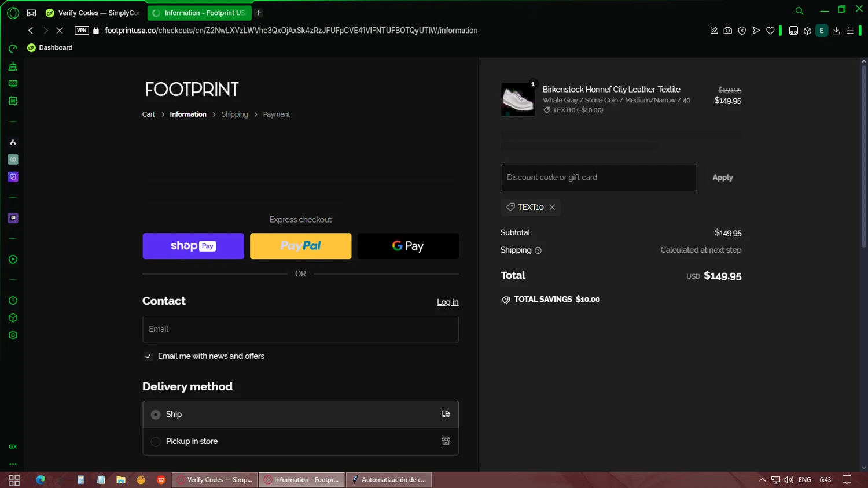Viewport: 868px width, 488px height.
Task: Open Twitch sidebar panel
Action: [x=13, y=218]
